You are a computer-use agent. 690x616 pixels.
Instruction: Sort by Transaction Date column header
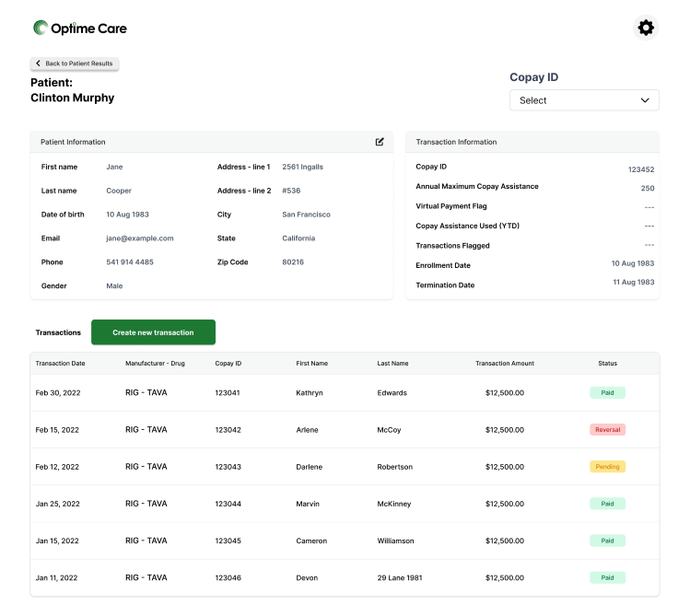[61, 364]
